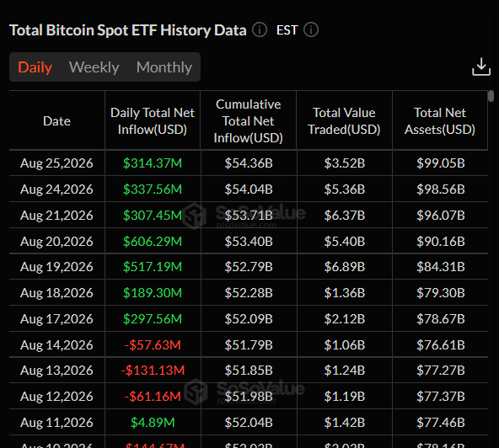
Task: Click the $1.24B value traded cell
Action: pyautogui.click(x=345, y=370)
